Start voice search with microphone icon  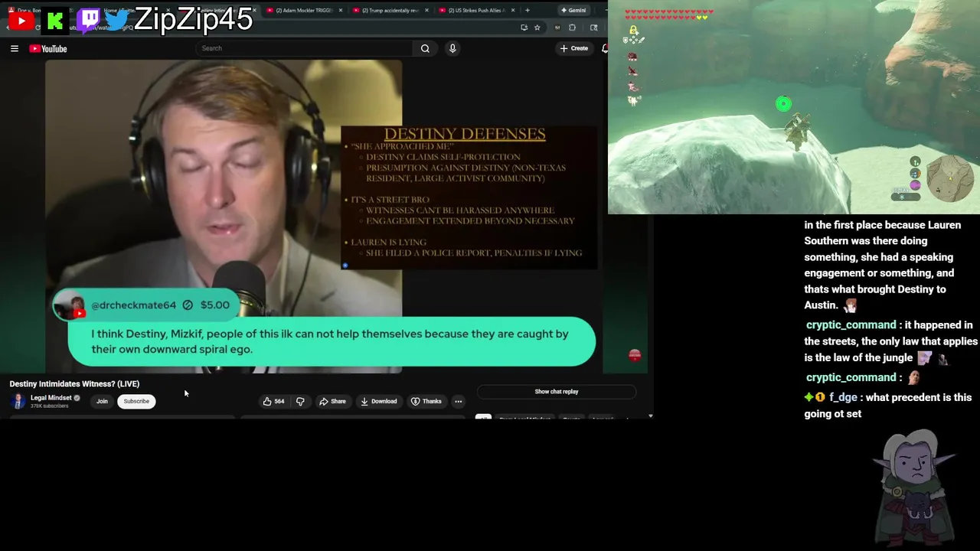tap(452, 48)
